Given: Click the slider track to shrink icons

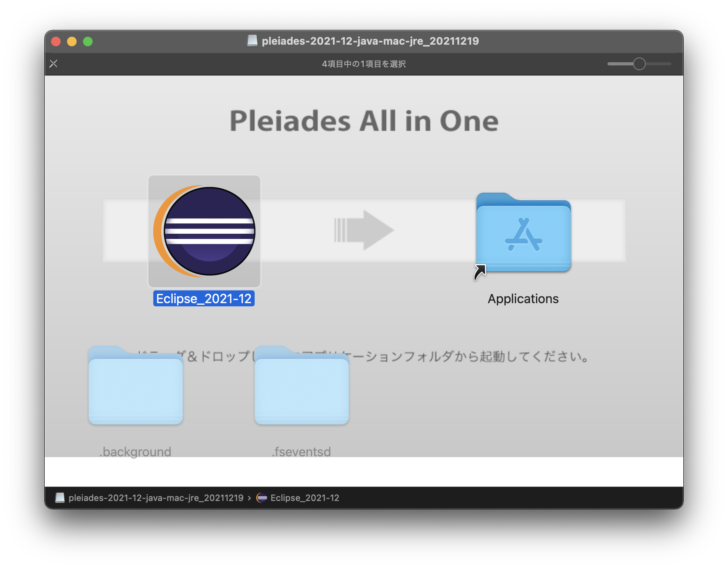Looking at the screenshot, I should (617, 63).
